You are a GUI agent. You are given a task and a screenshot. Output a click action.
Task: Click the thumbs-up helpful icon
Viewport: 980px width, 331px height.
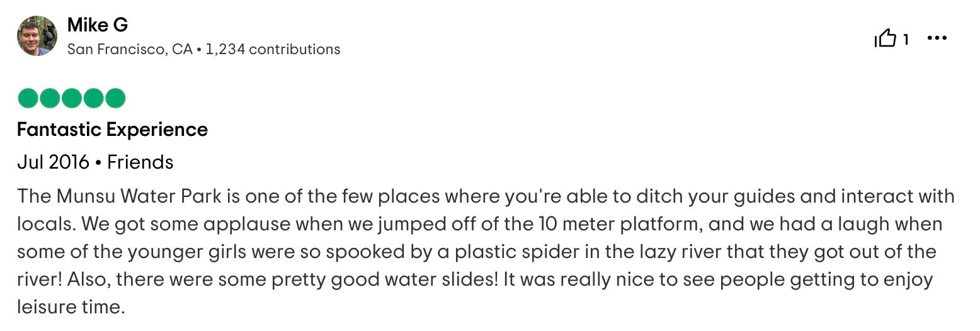(885, 40)
